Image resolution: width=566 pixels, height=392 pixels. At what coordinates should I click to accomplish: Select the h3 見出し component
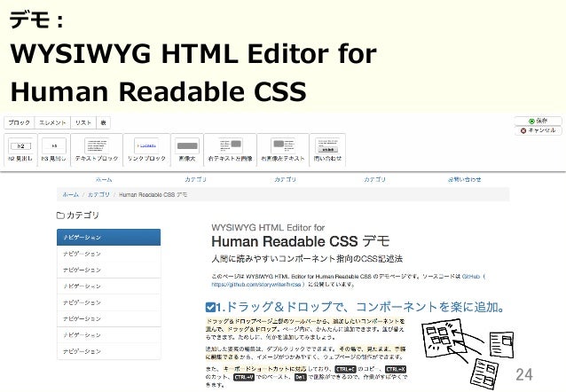[x=54, y=150]
